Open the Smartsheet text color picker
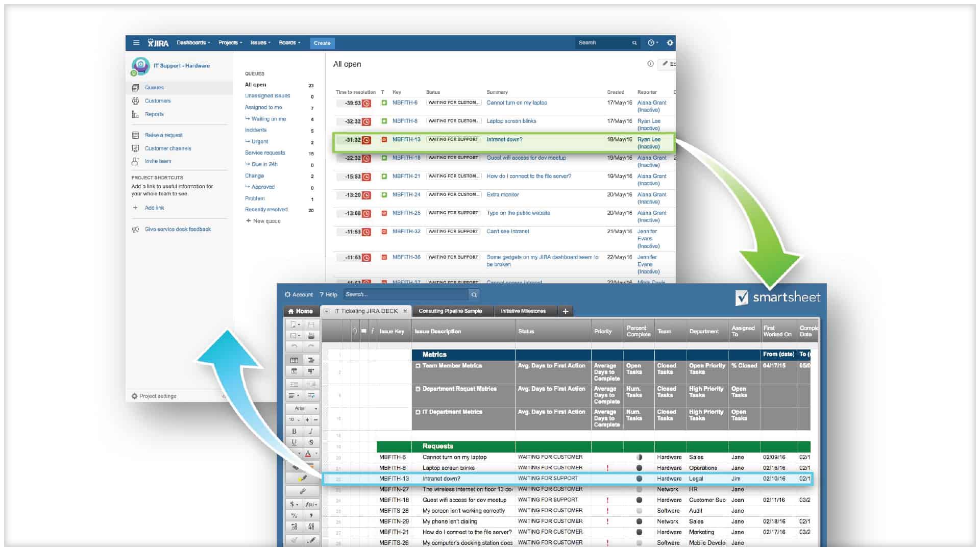 point(311,453)
